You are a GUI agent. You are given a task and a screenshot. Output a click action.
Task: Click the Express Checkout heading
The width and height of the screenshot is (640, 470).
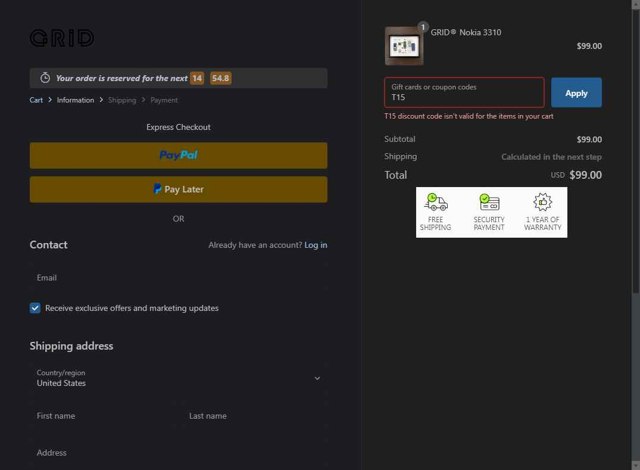(178, 127)
